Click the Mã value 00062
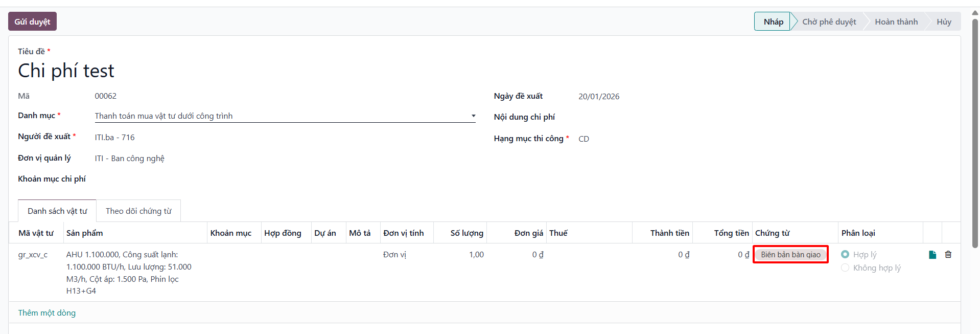The height and width of the screenshot is (334, 980). 106,96
